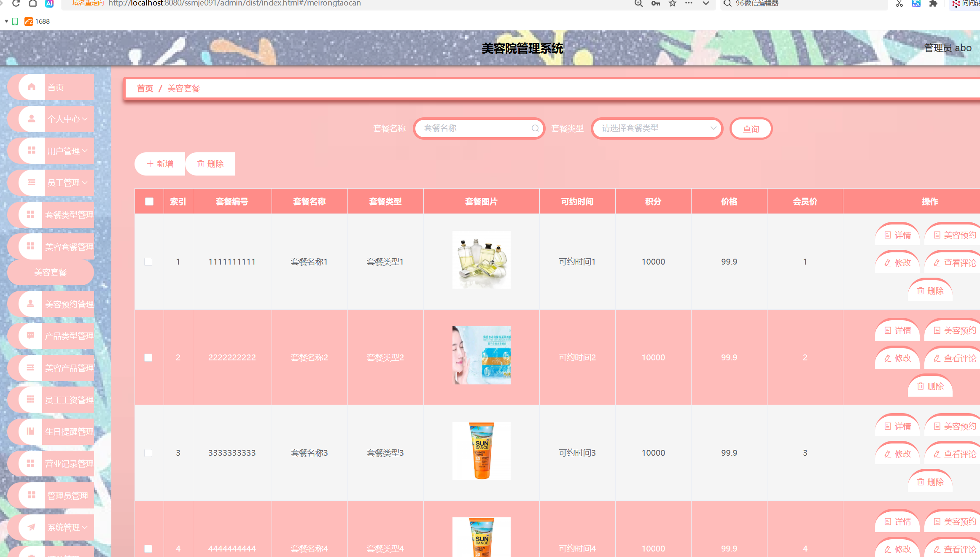Click the home icon in the sidebar

click(x=32, y=87)
